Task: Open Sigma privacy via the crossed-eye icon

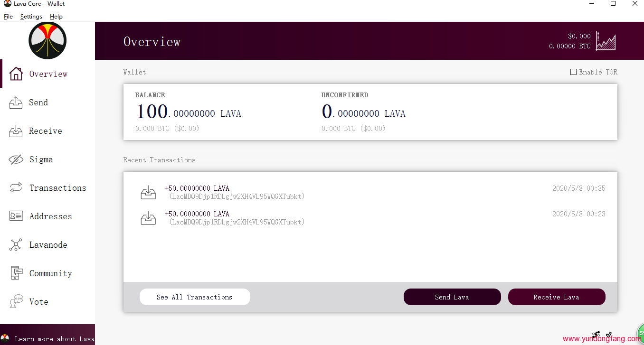Action: (x=16, y=159)
